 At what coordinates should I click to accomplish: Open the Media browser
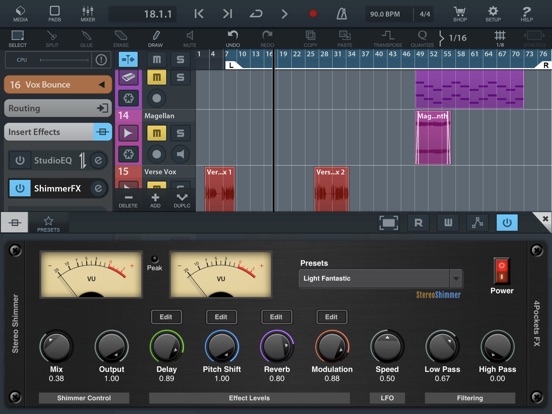pos(20,14)
